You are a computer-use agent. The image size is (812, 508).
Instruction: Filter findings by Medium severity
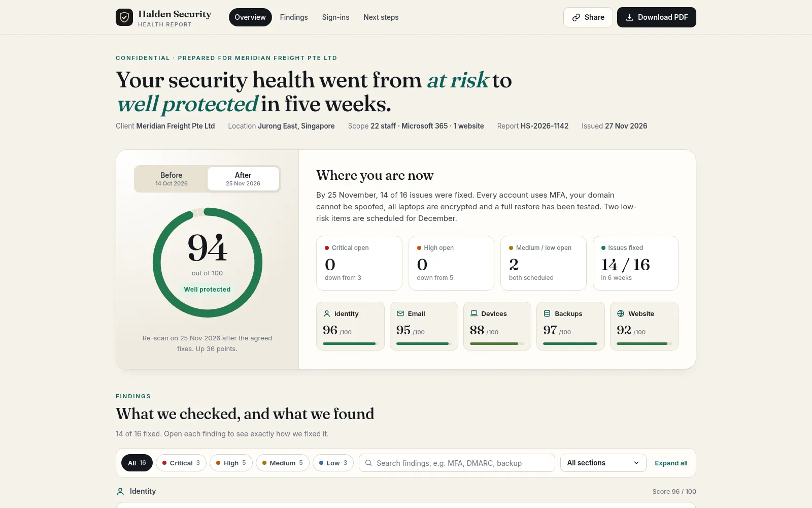tap(283, 463)
